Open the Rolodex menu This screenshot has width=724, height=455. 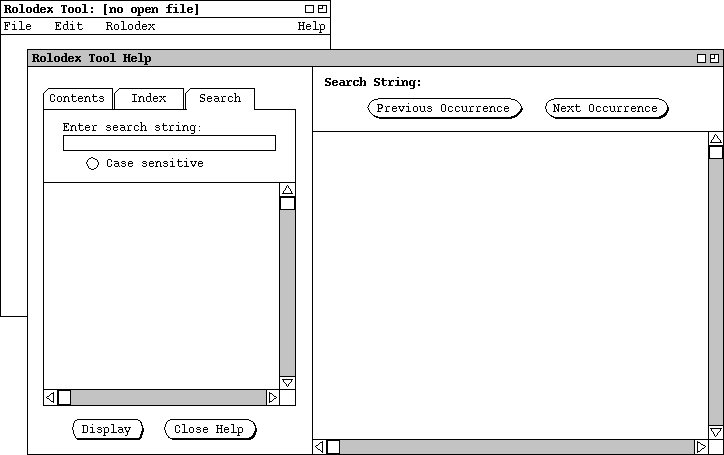tap(130, 26)
